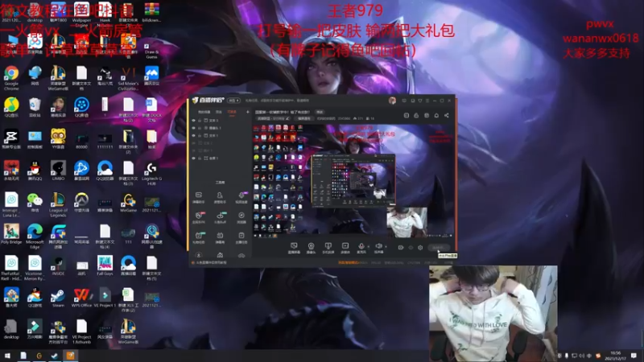This screenshot has width=644, height=362.
Task: Toggle visibility eye for 摄像头 1 source
Action: tap(193, 128)
